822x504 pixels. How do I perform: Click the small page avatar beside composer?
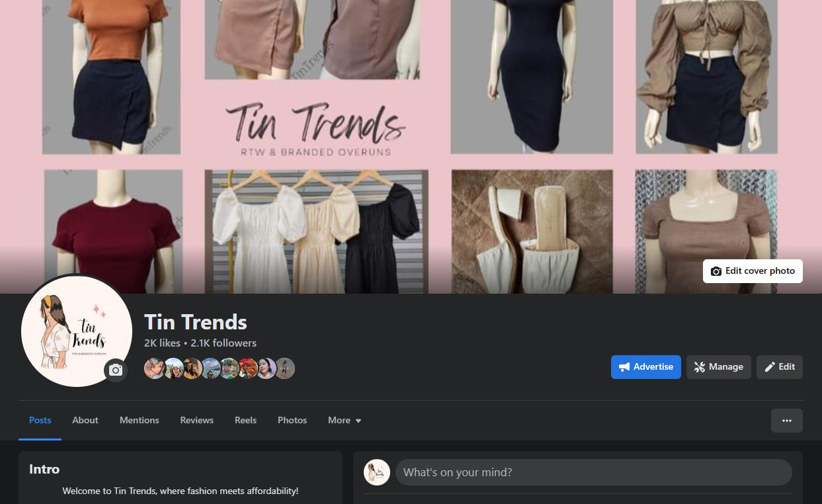[377, 472]
